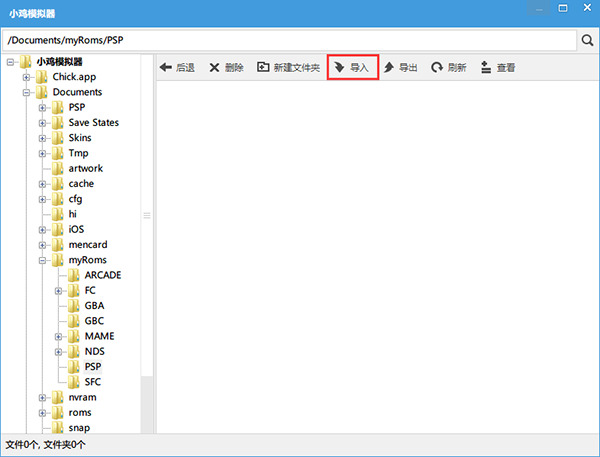Collapse the Documents folder node

pyautogui.click(x=27, y=92)
